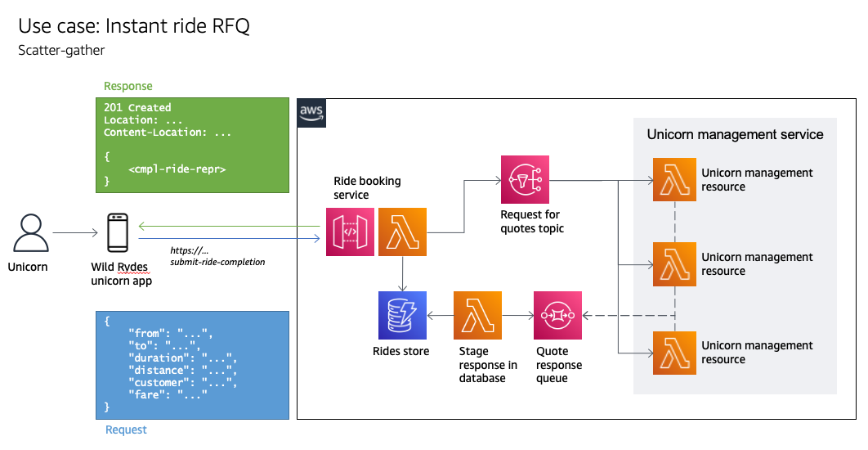Click the 'Unicorn' label under the user
The image size is (868, 450).
(28, 267)
